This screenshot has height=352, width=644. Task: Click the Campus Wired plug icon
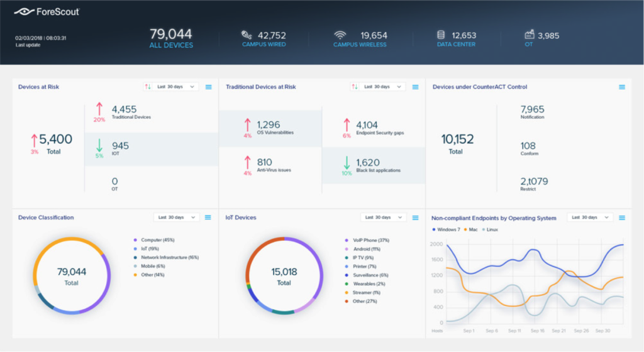[247, 35]
